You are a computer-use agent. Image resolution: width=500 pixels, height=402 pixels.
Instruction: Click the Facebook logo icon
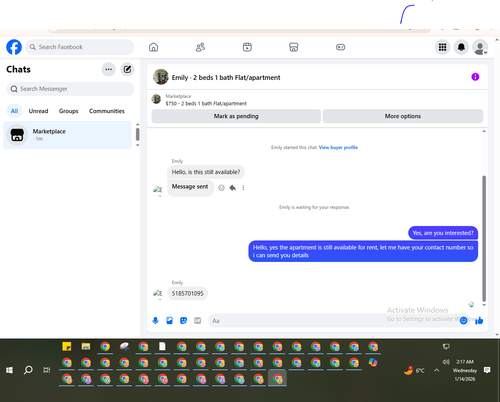[14, 47]
